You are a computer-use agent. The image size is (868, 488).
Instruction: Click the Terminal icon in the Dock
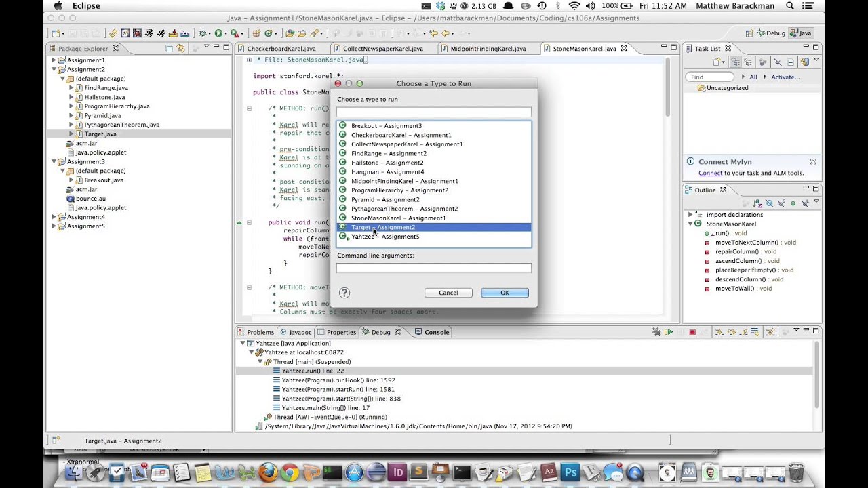coord(462,472)
